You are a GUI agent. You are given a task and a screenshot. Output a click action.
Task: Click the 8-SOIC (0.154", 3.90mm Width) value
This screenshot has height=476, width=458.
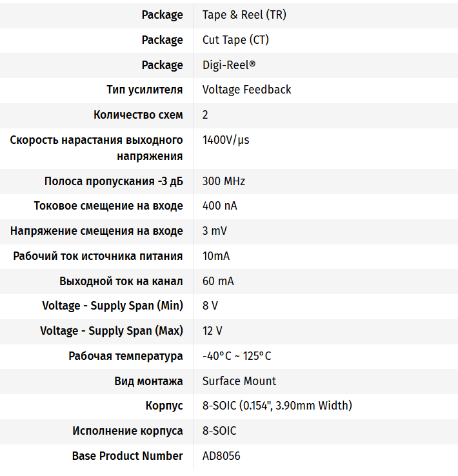click(277, 406)
